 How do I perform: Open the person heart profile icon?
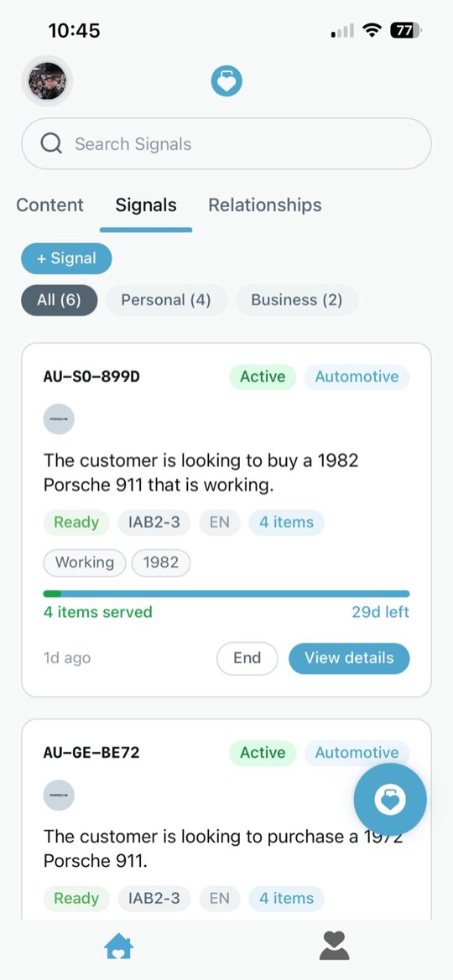pyautogui.click(x=334, y=946)
